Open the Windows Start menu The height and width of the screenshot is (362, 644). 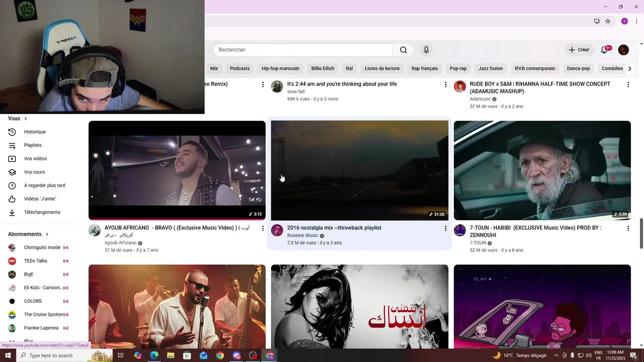click(x=8, y=355)
